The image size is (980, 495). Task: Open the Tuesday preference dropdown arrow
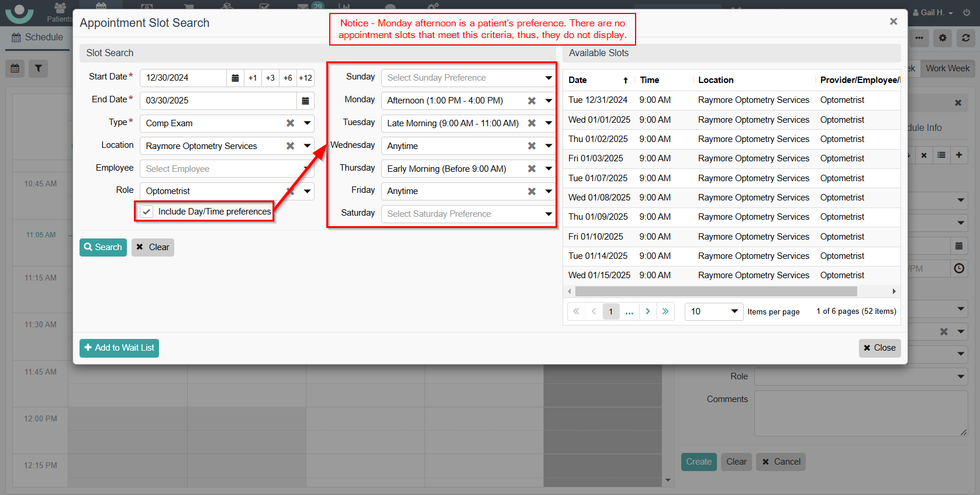(548, 123)
